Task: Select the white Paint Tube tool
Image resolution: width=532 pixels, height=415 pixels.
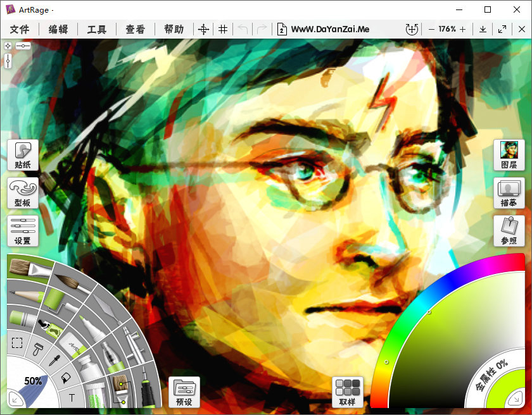Action: [90, 368]
